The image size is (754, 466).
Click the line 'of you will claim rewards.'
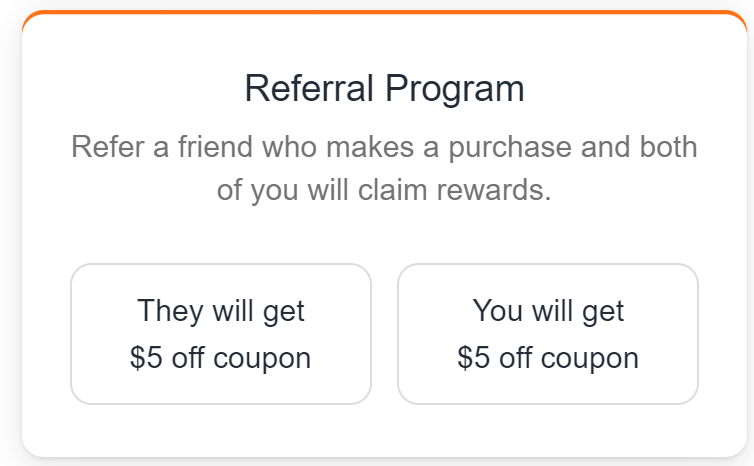pyautogui.click(x=384, y=189)
